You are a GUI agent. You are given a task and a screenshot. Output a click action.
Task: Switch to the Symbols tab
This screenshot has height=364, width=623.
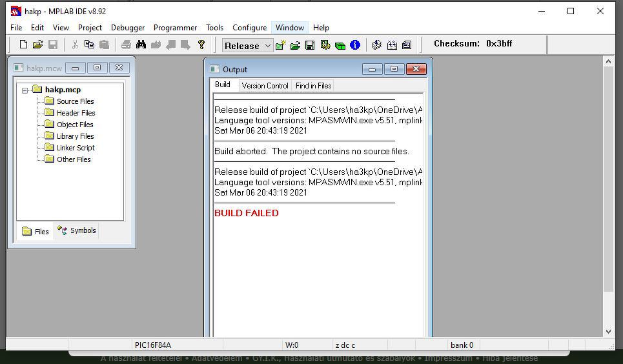(77, 230)
